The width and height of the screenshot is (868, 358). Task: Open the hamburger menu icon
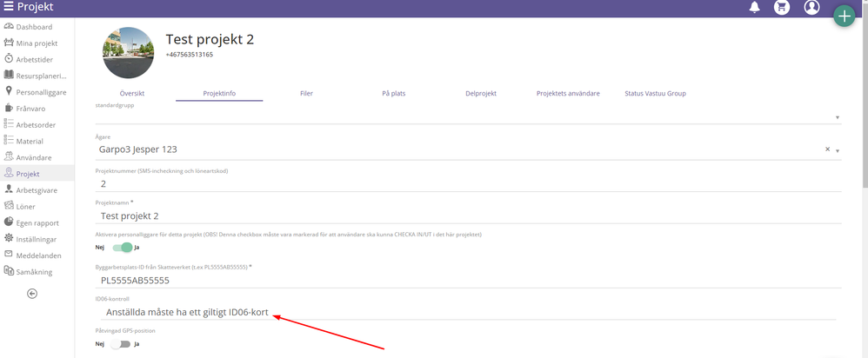pyautogui.click(x=9, y=7)
